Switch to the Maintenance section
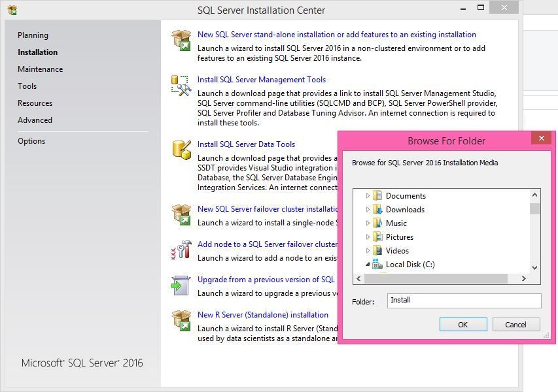 tap(41, 69)
